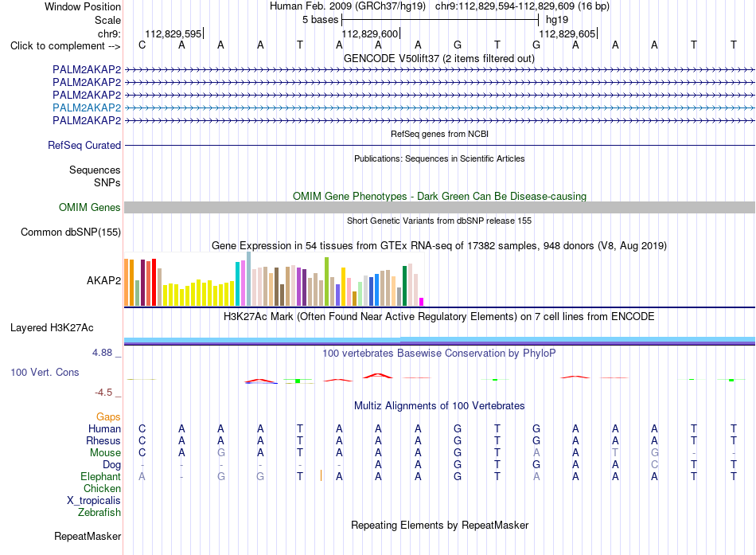Viewport: 756px width, 555px height.
Task: Select the SNPs publications track label
Action: click(x=107, y=182)
